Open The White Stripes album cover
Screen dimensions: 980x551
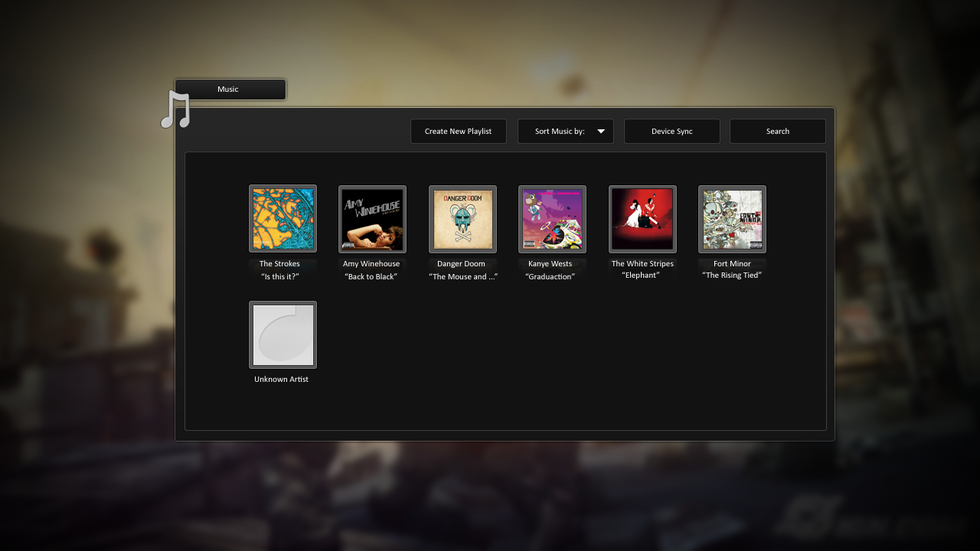tap(642, 219)
